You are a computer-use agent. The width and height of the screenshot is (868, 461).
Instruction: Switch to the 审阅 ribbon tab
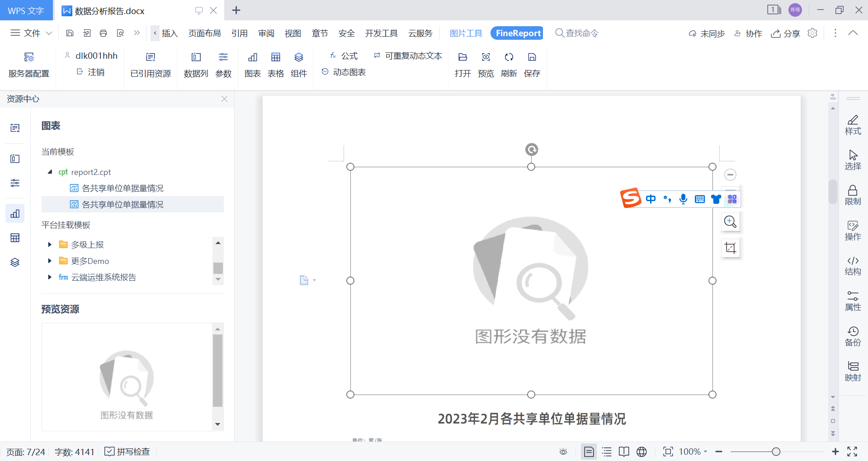(266, 33)
